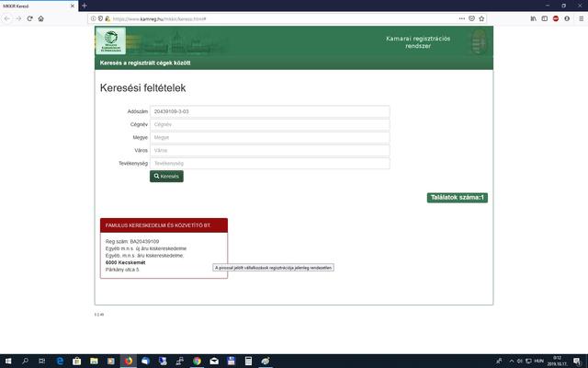Viewport: 588px width, 368px height.
Task: Save page to Pocket
Action: [471, 18]
